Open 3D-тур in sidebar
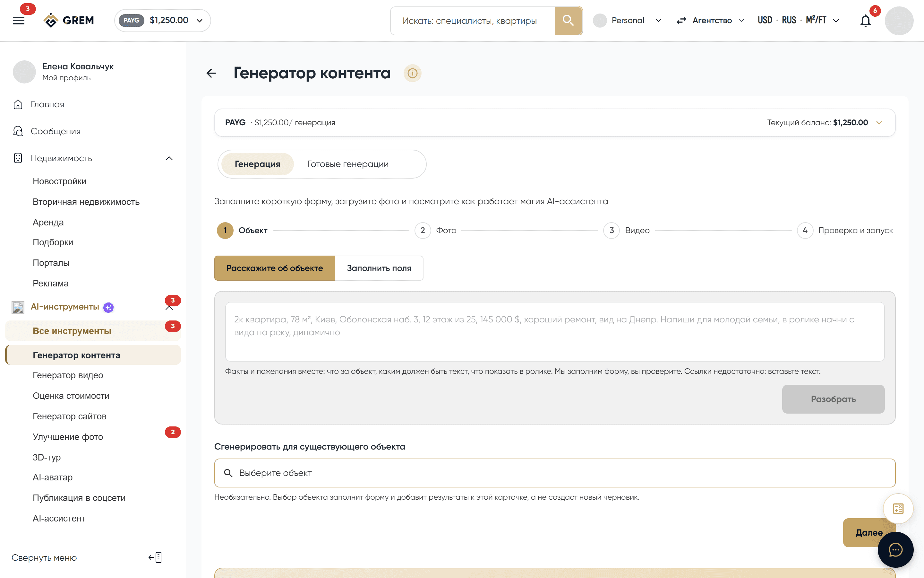 click(x=47, y=457)
